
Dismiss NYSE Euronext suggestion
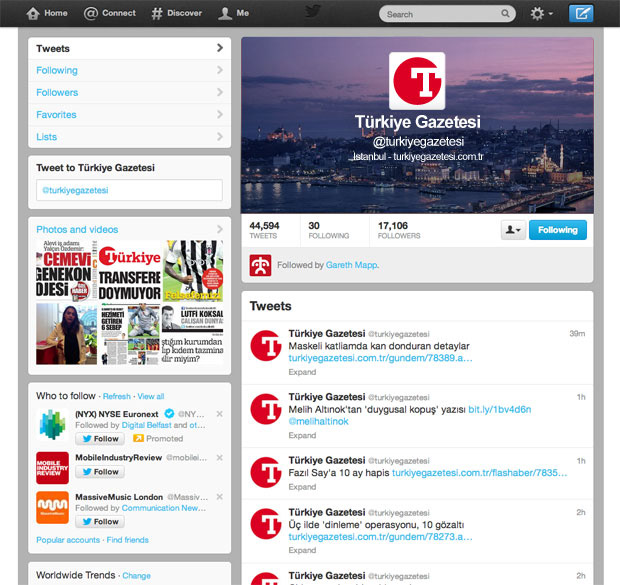pos(219,414)
